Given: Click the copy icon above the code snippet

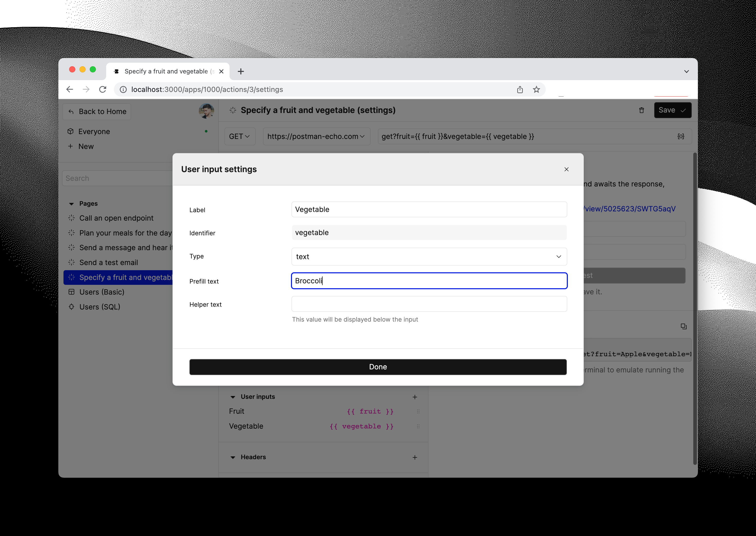Looking at the screenshot, I should pyautogui.click(x=683, y=326).
